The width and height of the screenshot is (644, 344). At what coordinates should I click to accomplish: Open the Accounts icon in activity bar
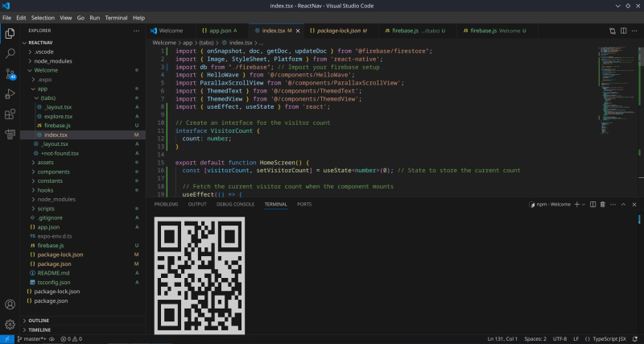[x=10, y=305]
